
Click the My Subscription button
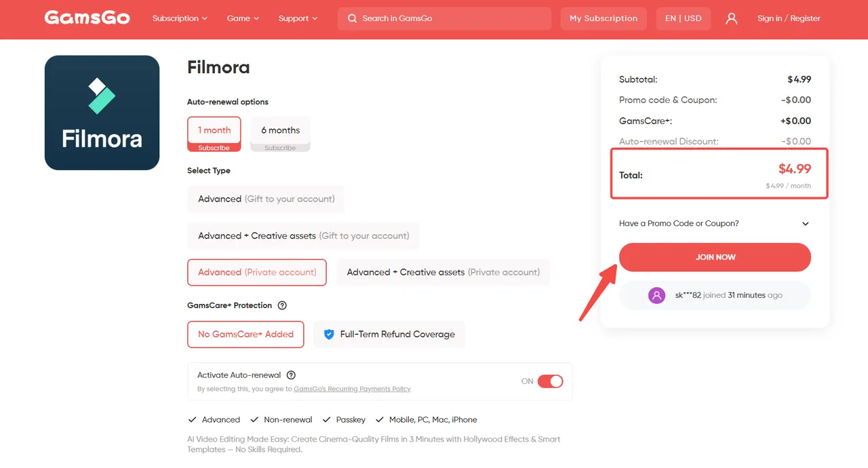point(604,18)
